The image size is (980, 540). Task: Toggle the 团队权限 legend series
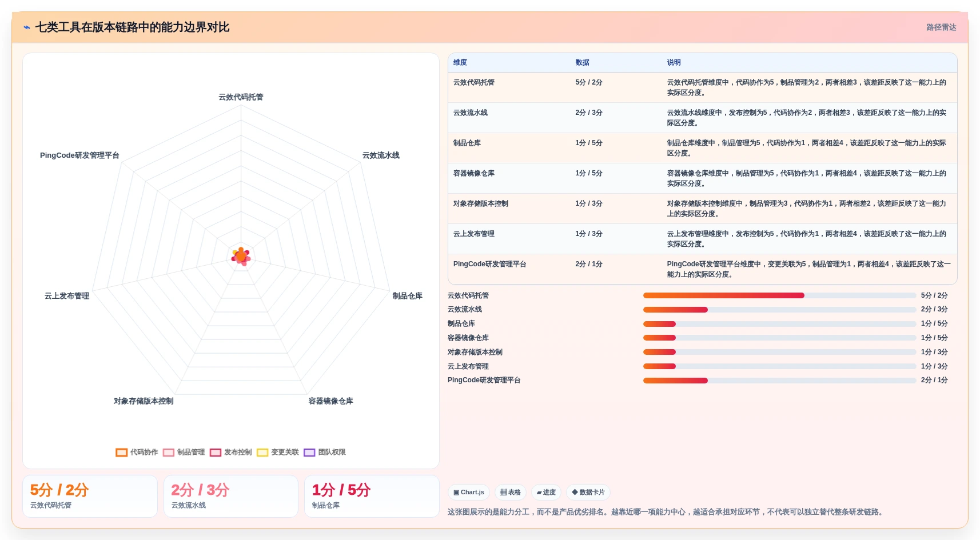(325, 452)
